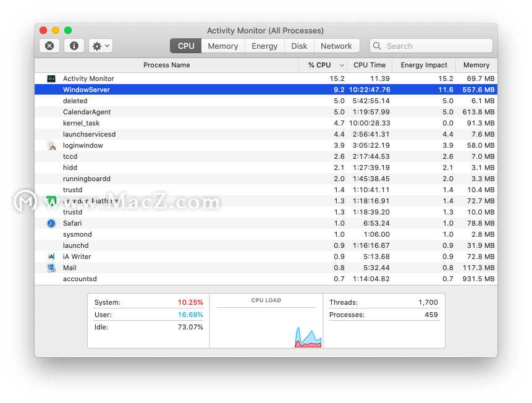
Task: Click the yellow minimize window button
Action: (56, 30)
